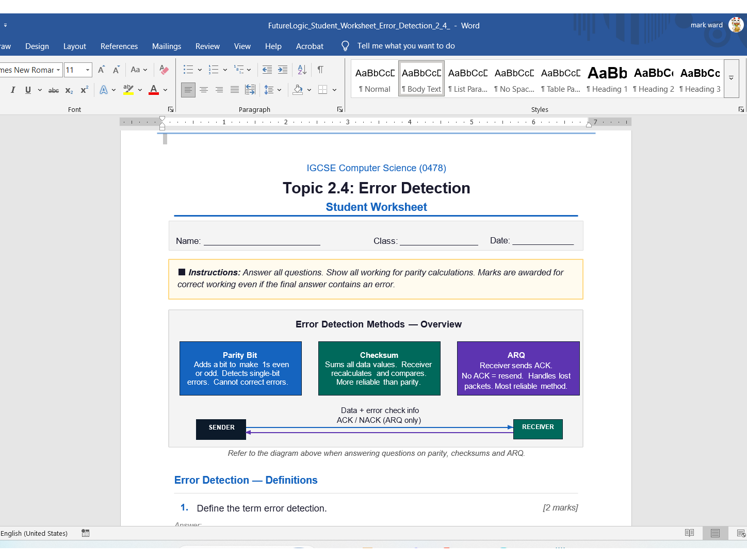This screenshot has height=560, width=747.
Task: Toggle italic formatting
Action: pos(13,90)
